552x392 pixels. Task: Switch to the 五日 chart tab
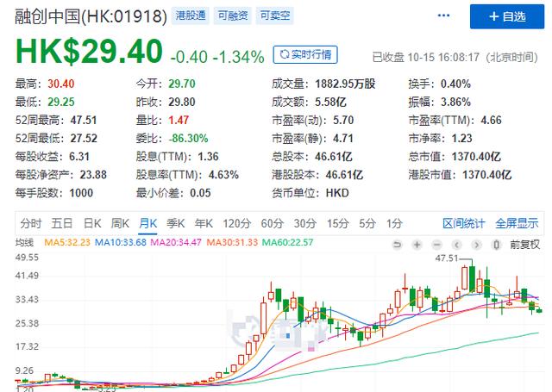[62, 223]
